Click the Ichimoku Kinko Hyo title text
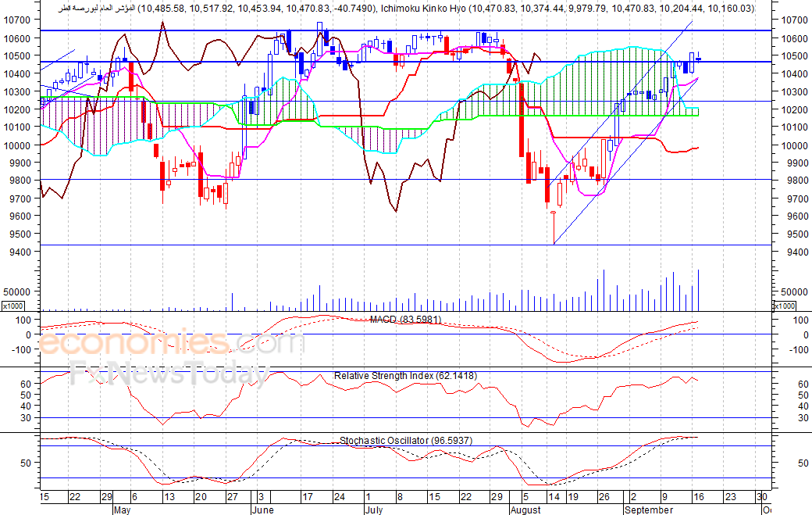This screenshot has height=515, width=812. (423, 9)
